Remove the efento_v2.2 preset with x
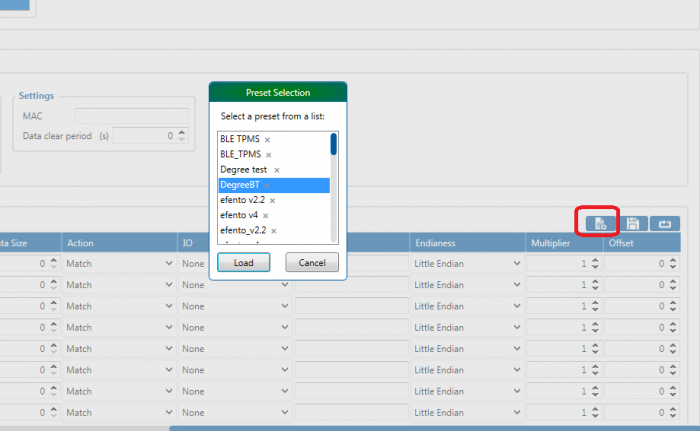 [273, 230]
